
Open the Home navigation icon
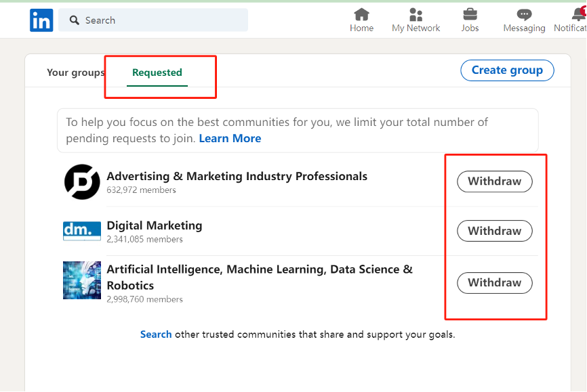coord(361,15)
